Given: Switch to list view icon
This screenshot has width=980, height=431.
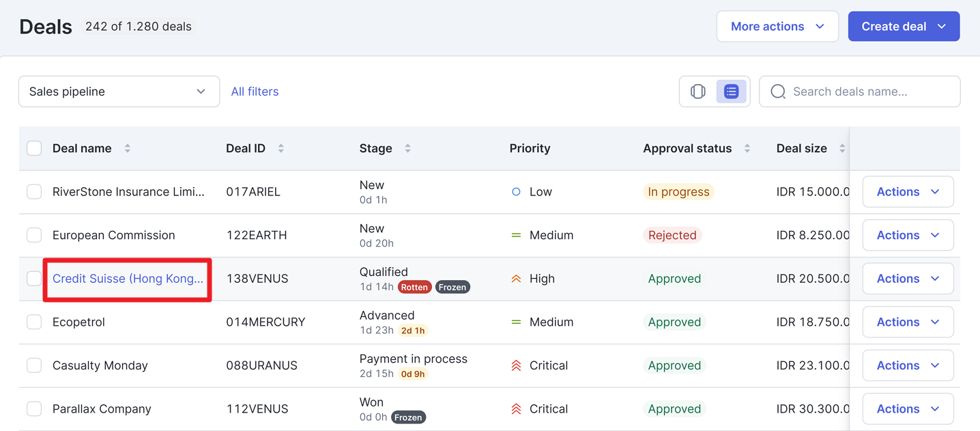Looking at the screenshot, I should pos(731,92).
